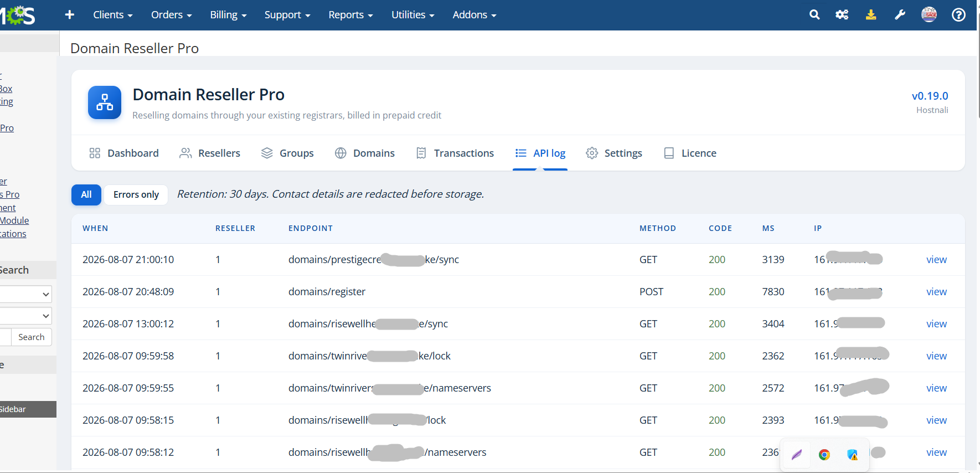Expand the Billing menu
The width and height of the screenshot is (980, 473).
(228, 15)
